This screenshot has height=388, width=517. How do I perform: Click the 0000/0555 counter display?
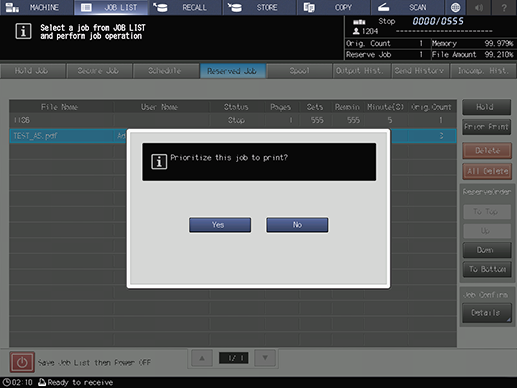tap(438, 21)
